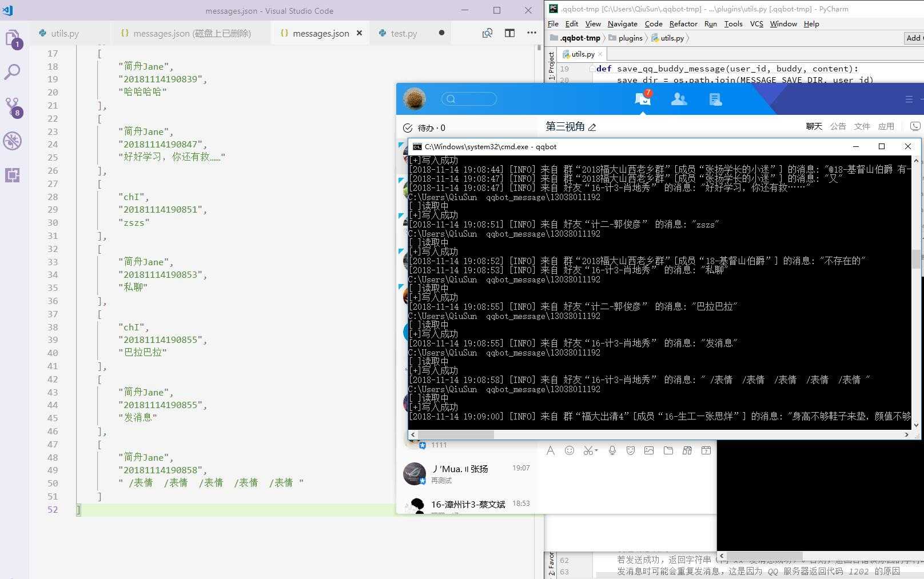Split the VS Code editor to the right
The width and height of the screenshot is (924, 579).
(x=509, y=33)
